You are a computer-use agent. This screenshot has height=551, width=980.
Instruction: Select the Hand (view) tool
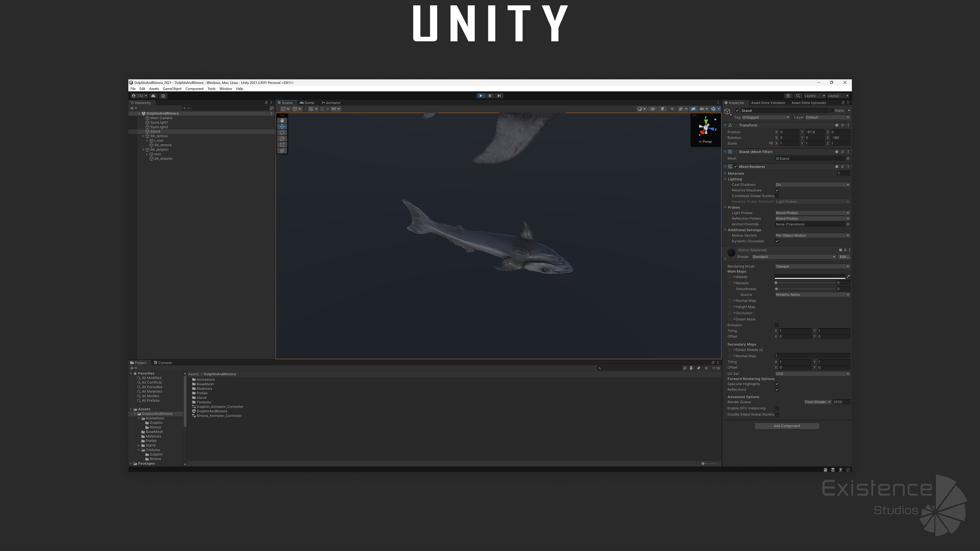click(282, 121)
